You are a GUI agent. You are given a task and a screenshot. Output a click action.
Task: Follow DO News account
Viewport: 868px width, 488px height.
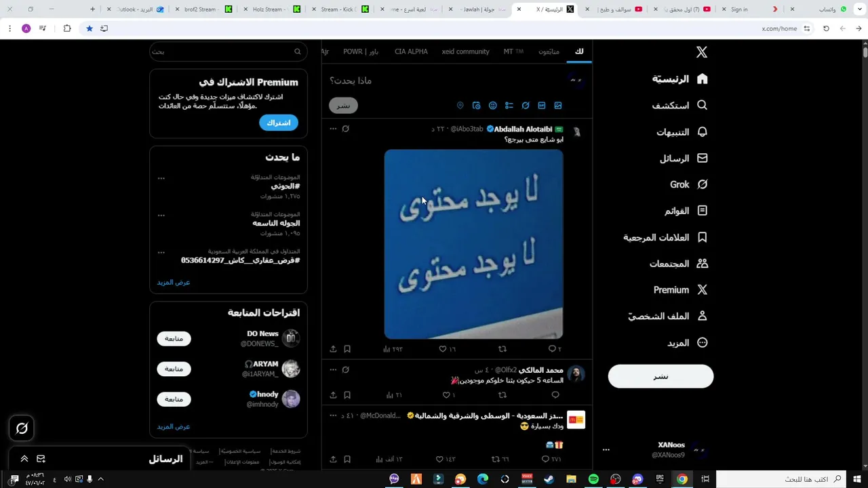(174, 339)
